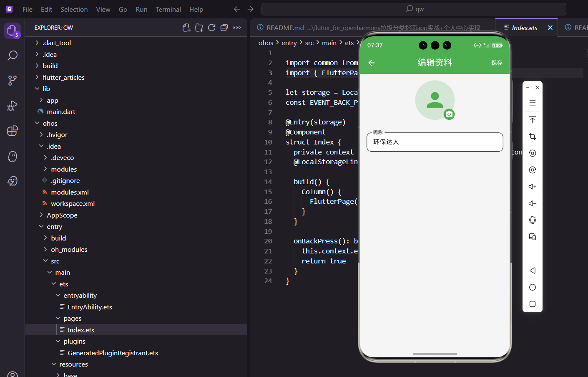The height and width of the screenshot is (377, 588).
Task: Click the 'main' breadcrumb segment
Action: tap(329, 43)
